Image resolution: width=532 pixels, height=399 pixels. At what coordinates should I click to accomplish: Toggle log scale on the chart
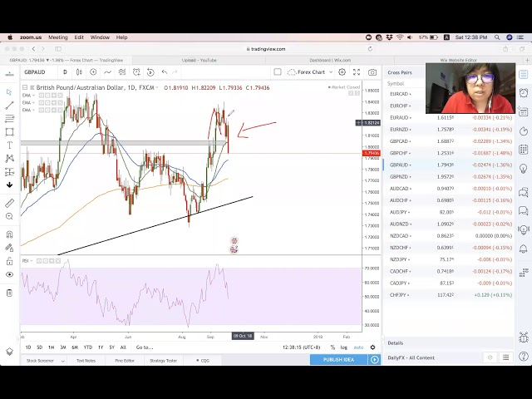click(x=344, y=347)
